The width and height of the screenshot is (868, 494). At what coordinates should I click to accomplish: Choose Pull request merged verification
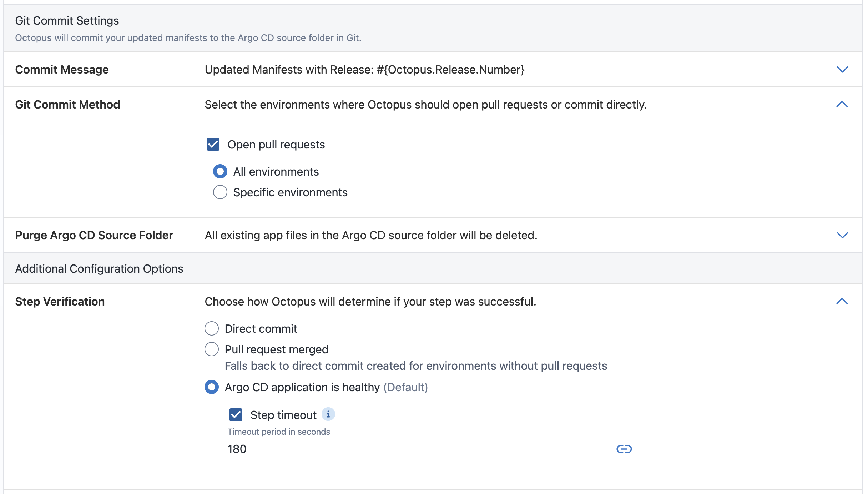[212, 349]
